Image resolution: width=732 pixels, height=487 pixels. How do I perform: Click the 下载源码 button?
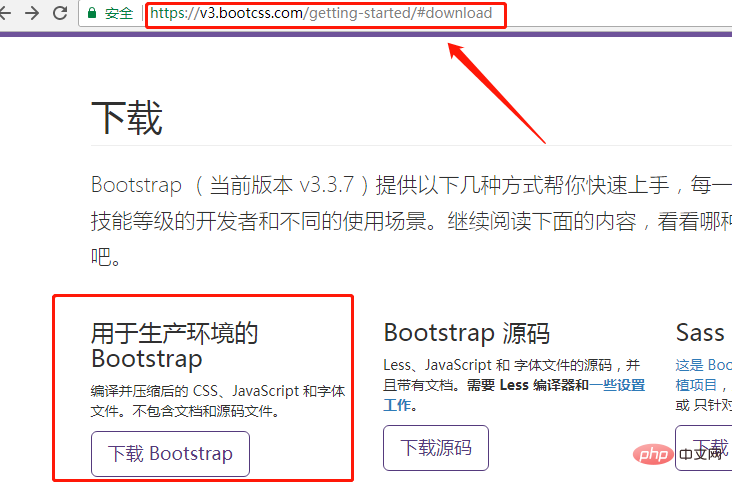point(436,447)
